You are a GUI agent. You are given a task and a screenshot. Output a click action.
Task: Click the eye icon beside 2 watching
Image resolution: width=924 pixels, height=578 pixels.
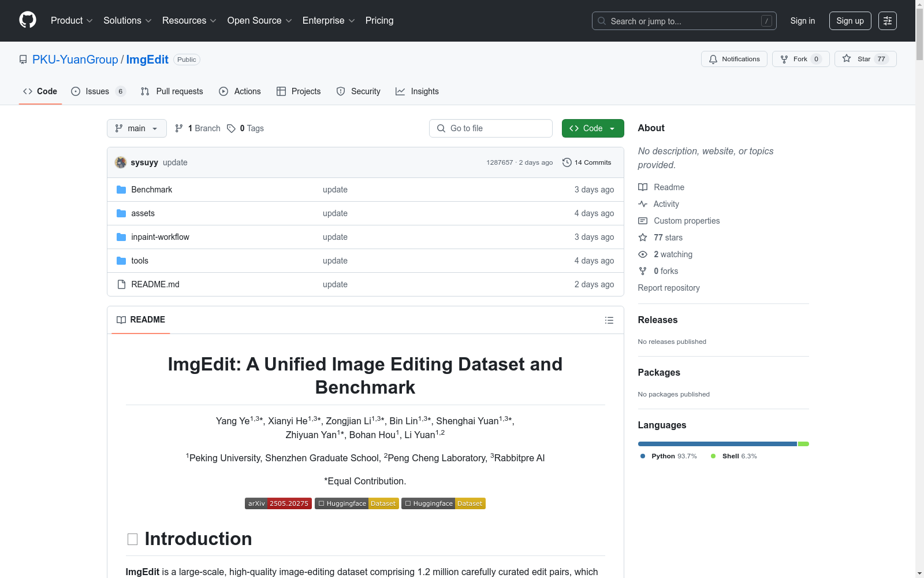[x=643, y=254]
